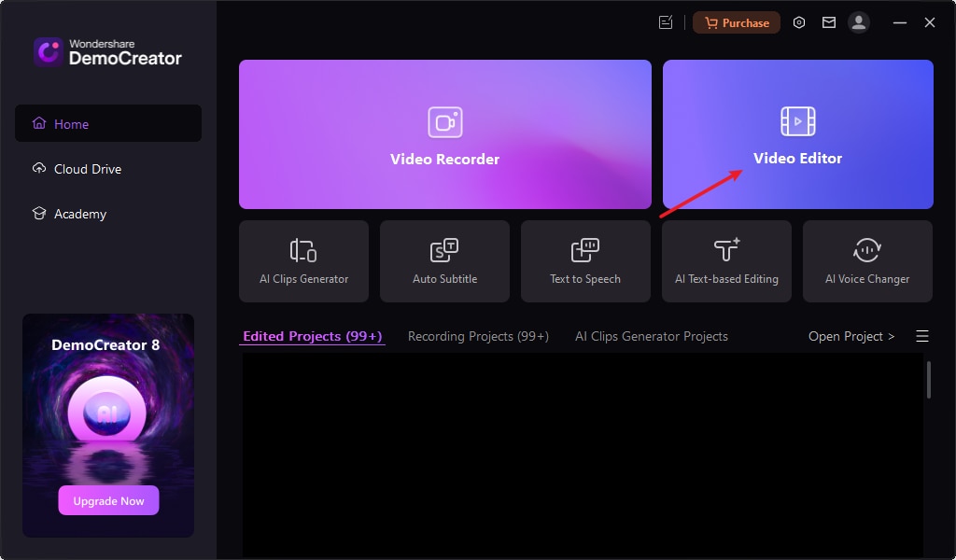Click Open Project link

pyautogui.click(x=851, y=336)
